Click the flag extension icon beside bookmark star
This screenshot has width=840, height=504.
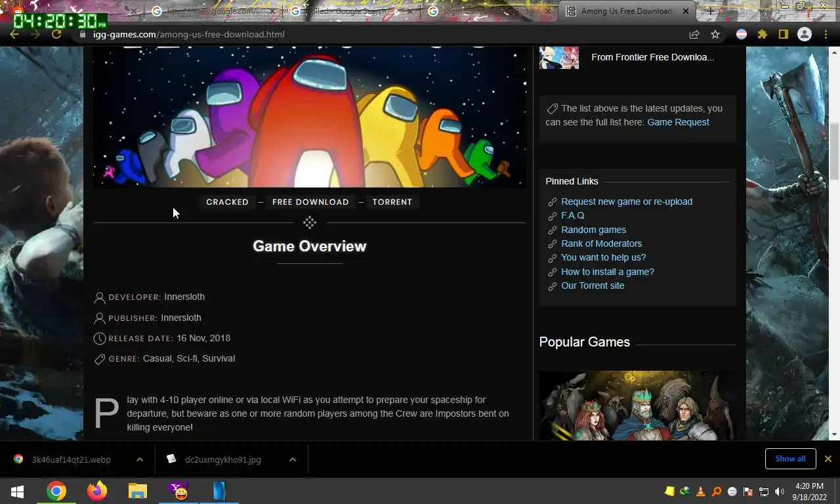[741, 34]
